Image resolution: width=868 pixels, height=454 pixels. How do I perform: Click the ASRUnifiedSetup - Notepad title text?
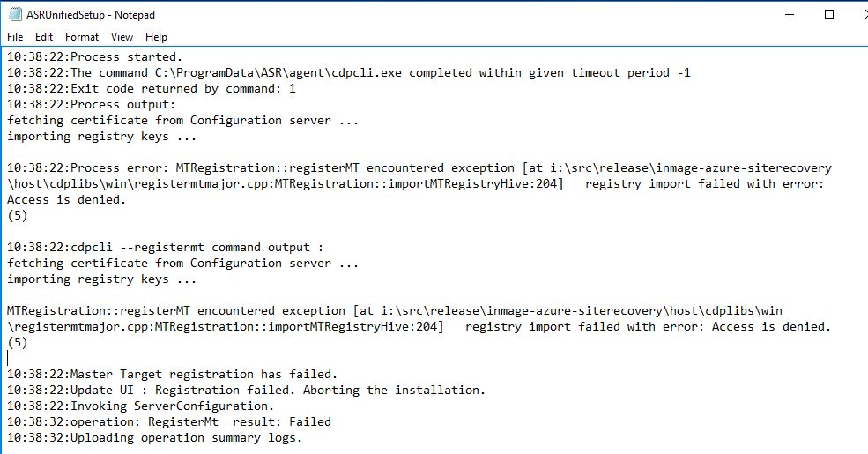coord(91,15)
